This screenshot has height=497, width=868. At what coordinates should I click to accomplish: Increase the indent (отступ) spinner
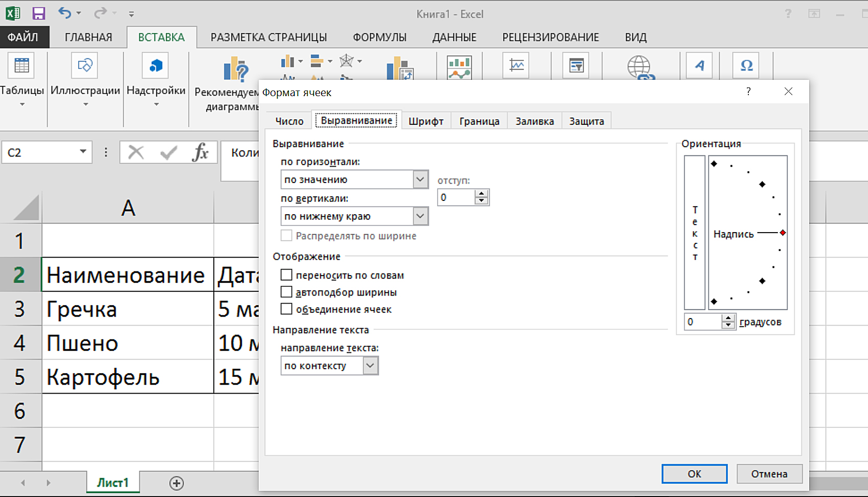[x=482, y=193]
